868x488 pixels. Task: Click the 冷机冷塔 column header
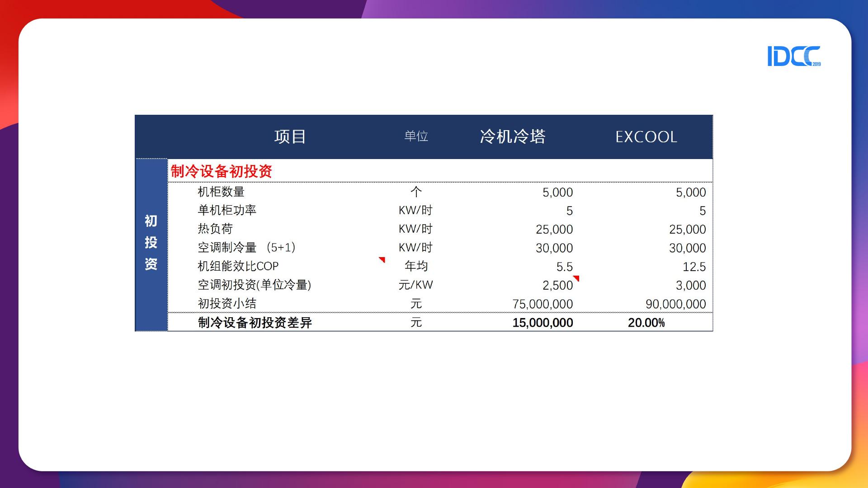point(513,136)
